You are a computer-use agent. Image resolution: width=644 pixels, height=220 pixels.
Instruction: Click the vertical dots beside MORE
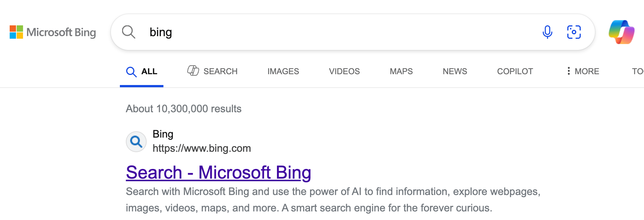pyautogui.click(x=568, y=71)
